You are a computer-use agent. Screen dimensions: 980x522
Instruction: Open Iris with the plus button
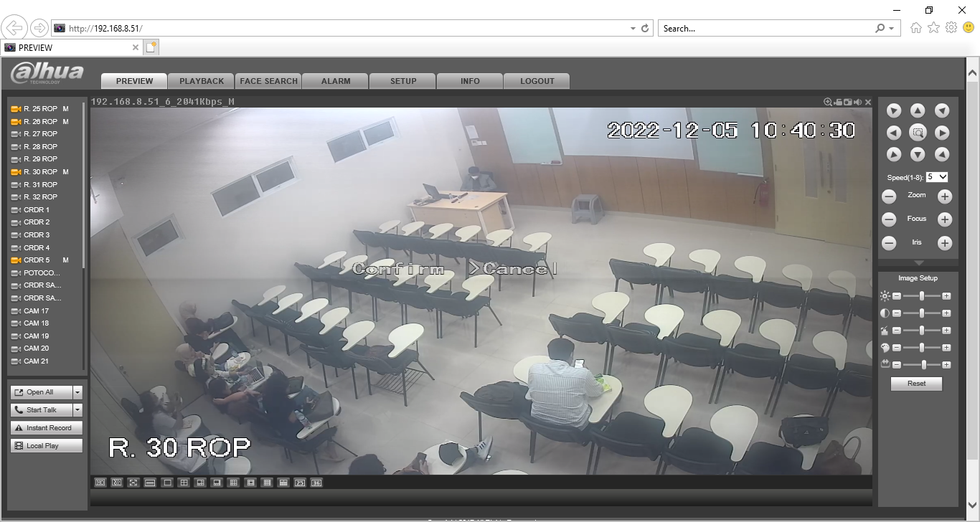[945, 243]
